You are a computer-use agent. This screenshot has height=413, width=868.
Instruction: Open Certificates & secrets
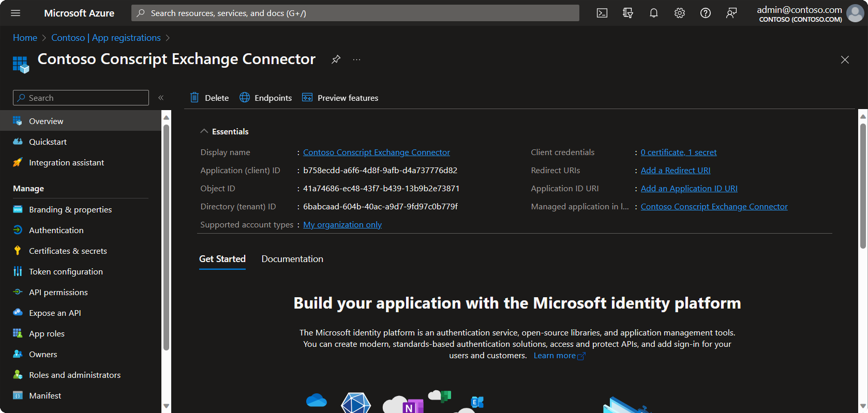pyautogui.click(x=81, y=251)
